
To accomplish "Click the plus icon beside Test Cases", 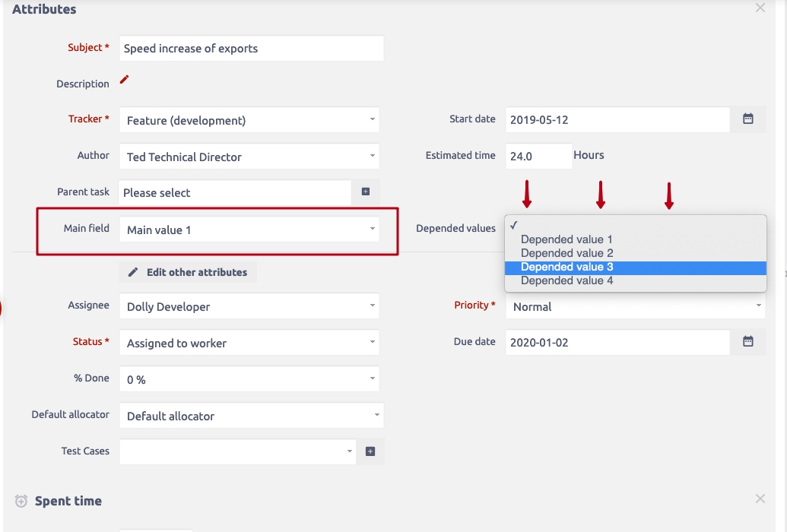I will [370, 451].
